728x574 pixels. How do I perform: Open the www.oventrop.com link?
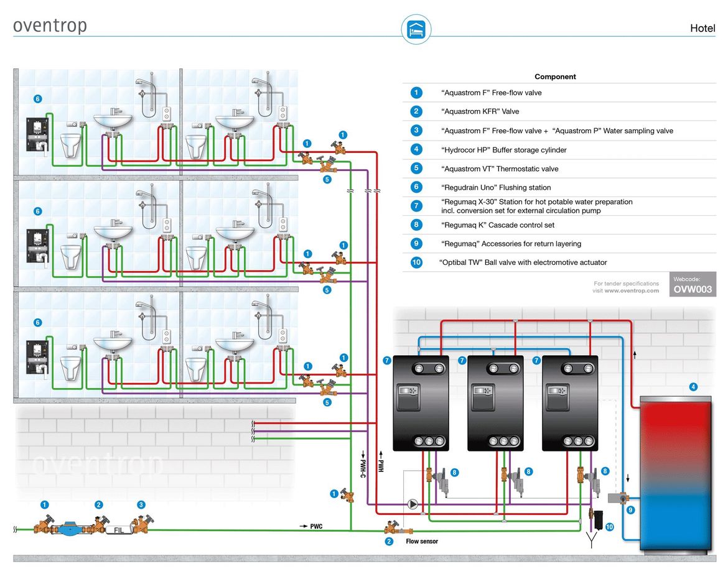pyautogui.click(x=632, y=291)
